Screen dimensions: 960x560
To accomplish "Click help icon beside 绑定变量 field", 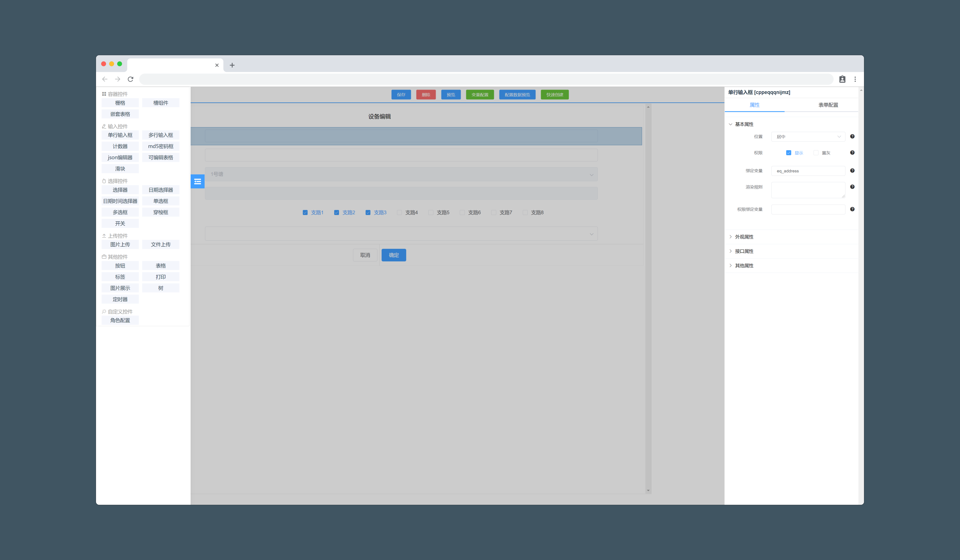I will (x=852, y=171).
